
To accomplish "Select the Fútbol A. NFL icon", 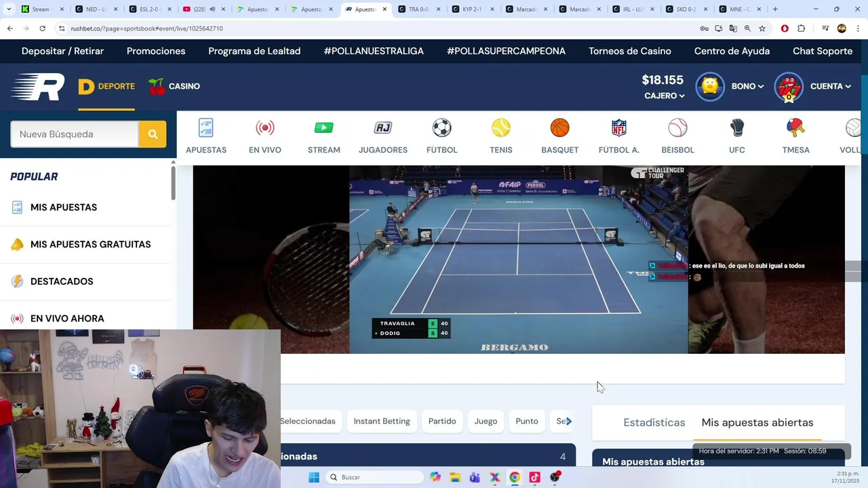I will pos(619,127).
